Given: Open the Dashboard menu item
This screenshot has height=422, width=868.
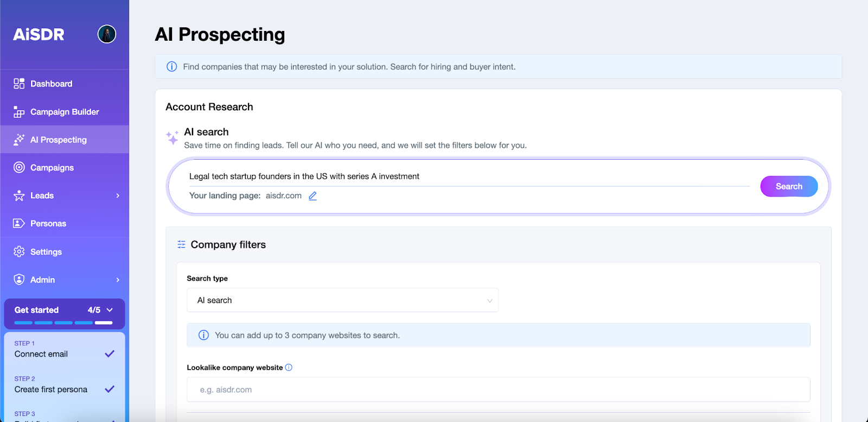Looking at the screenshot, I should coord(65,84).
